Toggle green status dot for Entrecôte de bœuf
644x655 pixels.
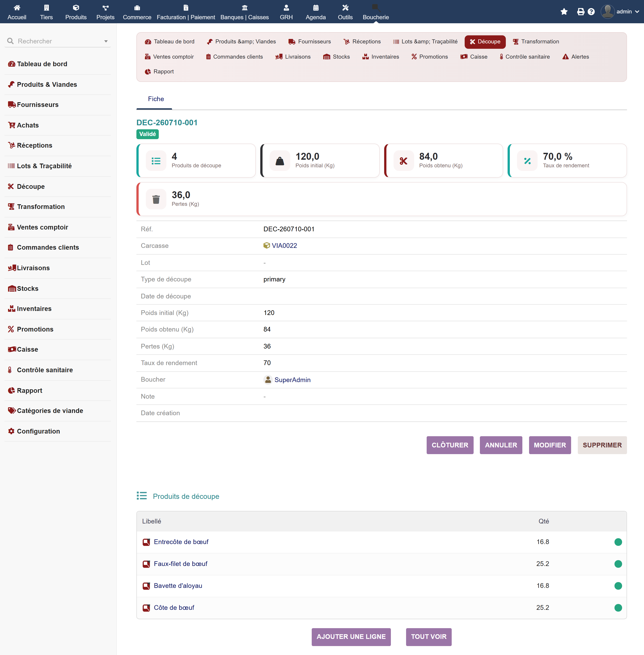[618, 542]
